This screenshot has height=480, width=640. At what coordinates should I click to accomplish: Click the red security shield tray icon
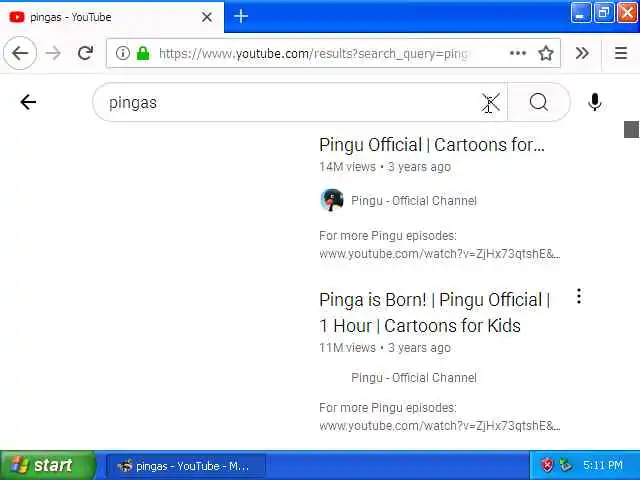(x=547, y=465)
